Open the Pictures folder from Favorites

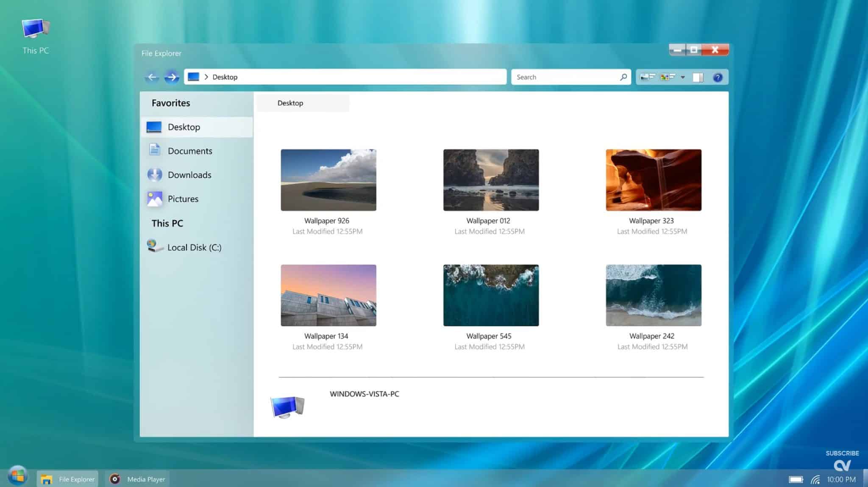click(x=183, y=199)
